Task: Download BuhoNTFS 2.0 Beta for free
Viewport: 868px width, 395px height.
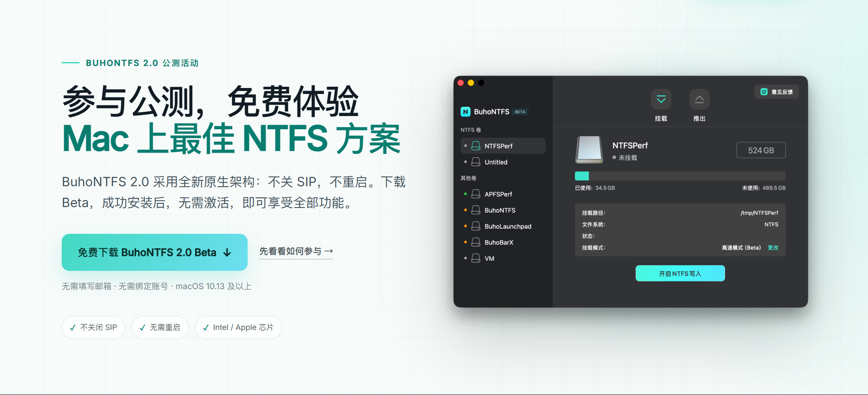Action: tap(154, 252)
